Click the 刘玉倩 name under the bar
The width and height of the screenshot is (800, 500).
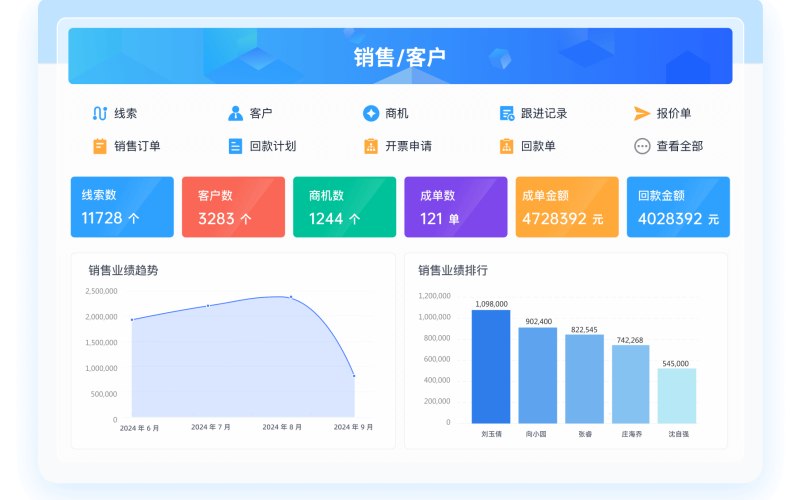491,434
